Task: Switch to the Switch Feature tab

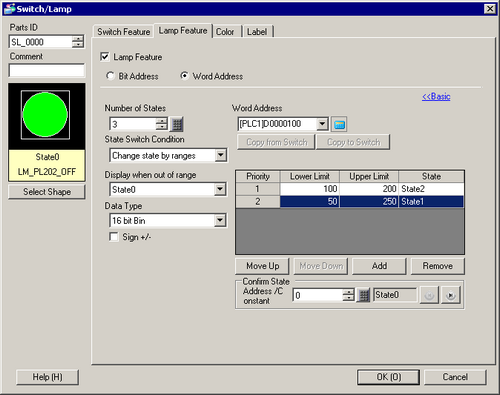Action: click(x=124, y=32)
